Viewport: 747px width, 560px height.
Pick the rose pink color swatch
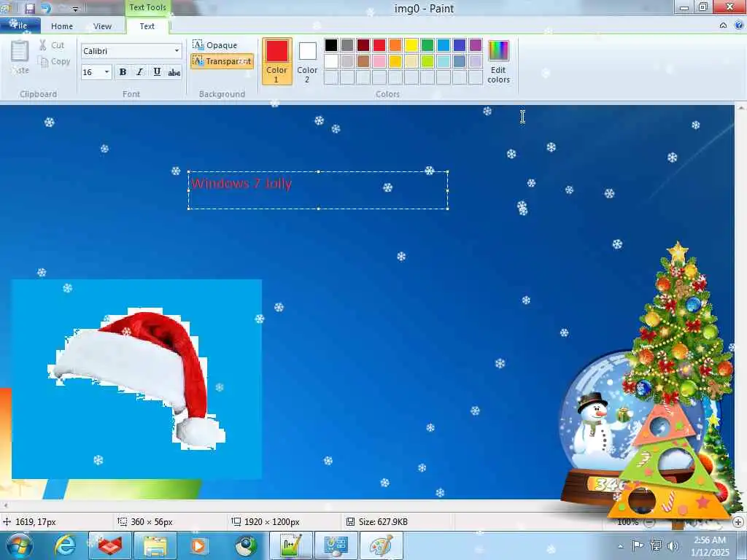pyautogui.click(x=379, y=61)
